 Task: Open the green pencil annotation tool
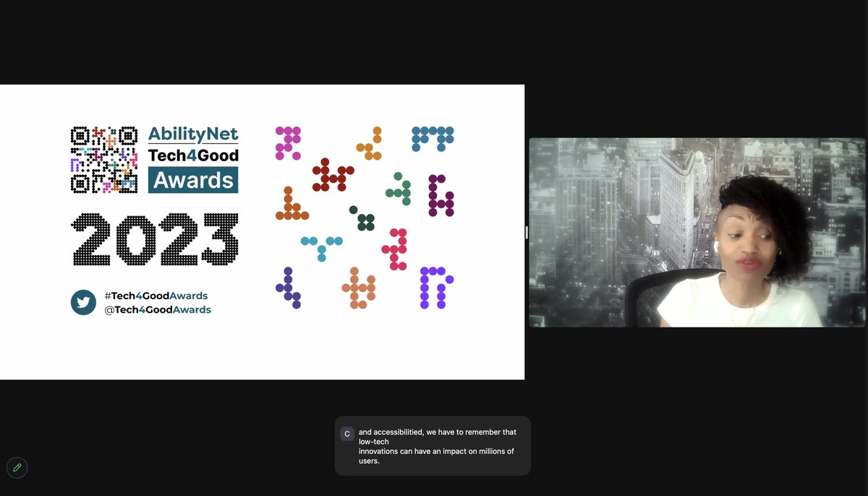point(17,468)
